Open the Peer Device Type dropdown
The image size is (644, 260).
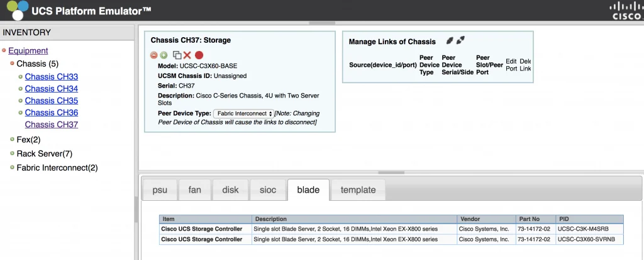pyautogui.click(x=244, y=113)
